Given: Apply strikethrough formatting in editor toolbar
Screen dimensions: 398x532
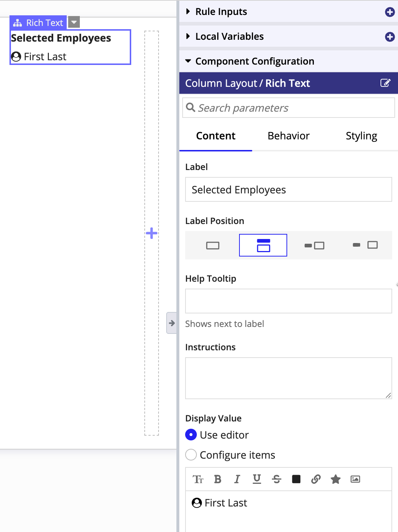Looking at the screenshot, I should (x=277, y=479).
